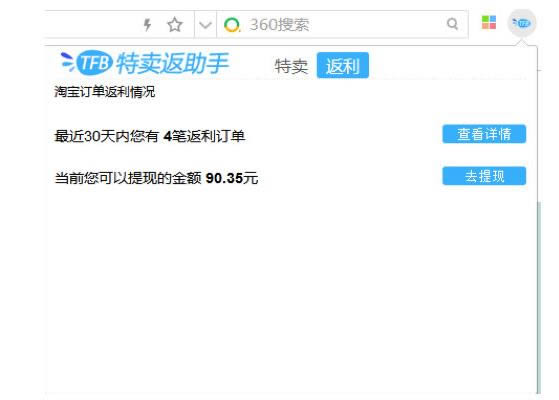Click the 360 search engine logo
This screenshot has height=400, width=559.
point(232,25)
